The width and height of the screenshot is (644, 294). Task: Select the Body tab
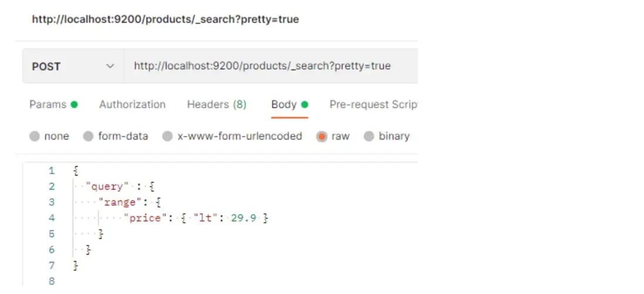coord(284,105)
